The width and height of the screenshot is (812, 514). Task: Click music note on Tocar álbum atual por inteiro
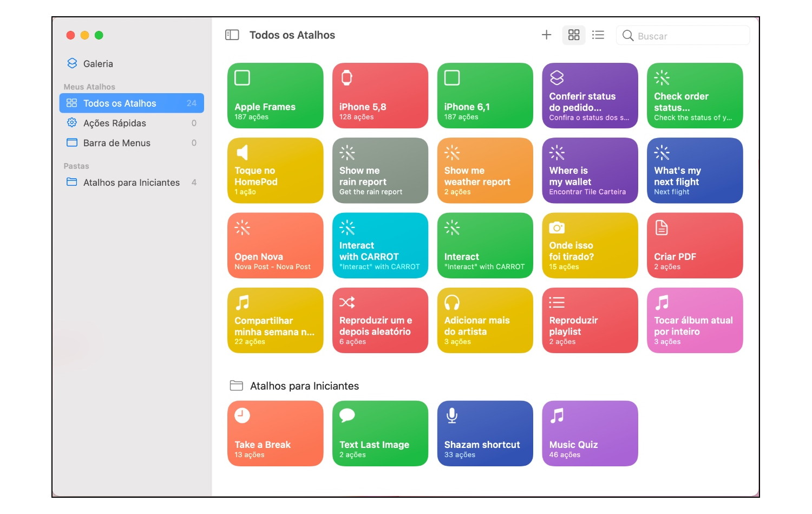[662, 302]
